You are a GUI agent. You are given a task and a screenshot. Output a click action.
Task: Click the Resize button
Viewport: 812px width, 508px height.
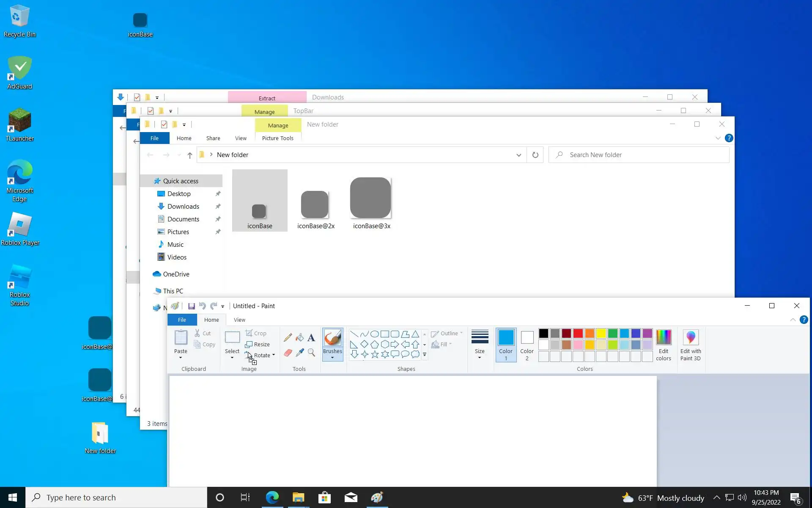[x=258, y=345]
